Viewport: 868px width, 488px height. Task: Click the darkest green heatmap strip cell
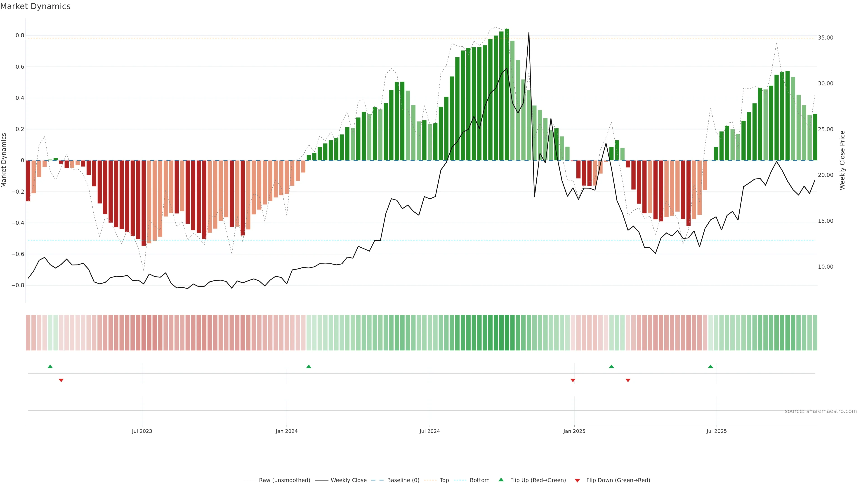pyautogui.click(x=507, y=333)
